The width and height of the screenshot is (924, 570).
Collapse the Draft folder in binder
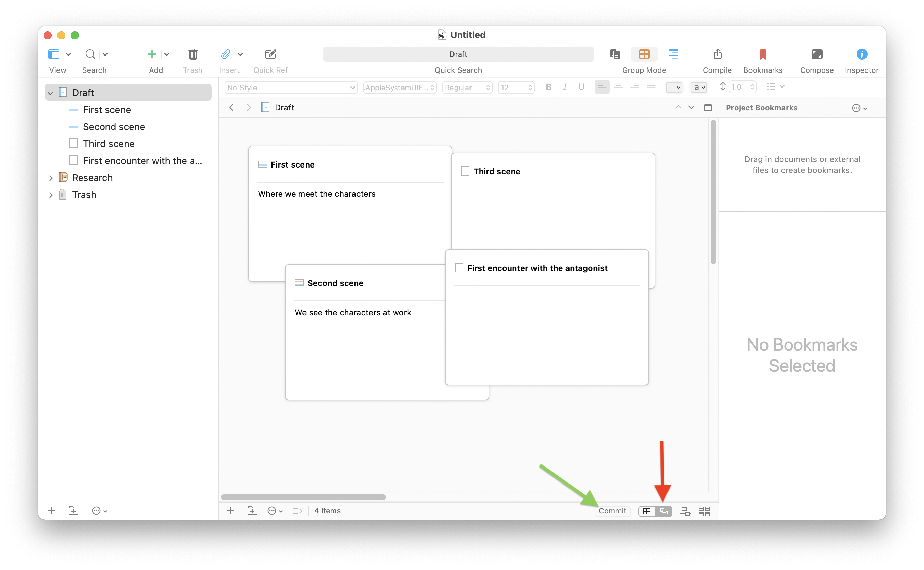pyautogui.click(x=50, y=93)
